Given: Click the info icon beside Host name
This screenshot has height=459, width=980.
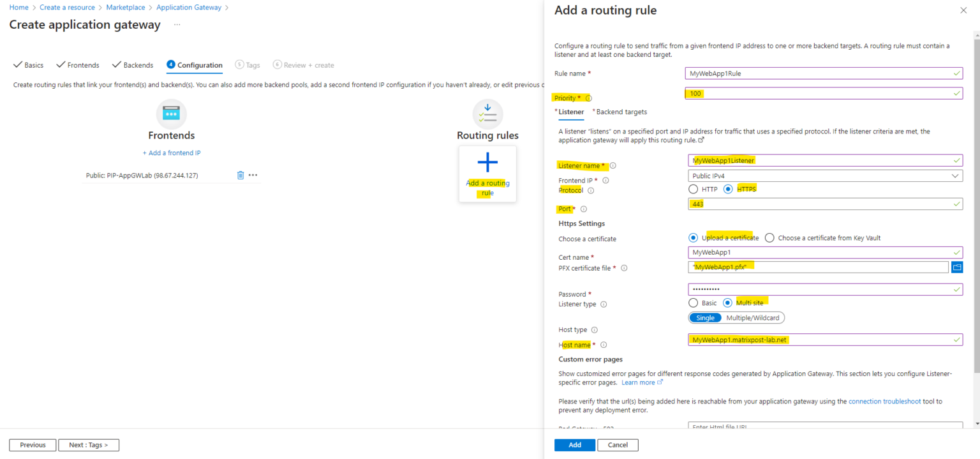Looking at the screenshot, I should (604, 344).
